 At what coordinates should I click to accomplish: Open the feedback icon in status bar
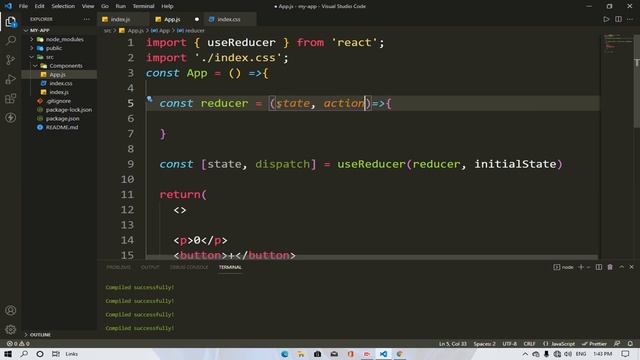click(617, 344)
